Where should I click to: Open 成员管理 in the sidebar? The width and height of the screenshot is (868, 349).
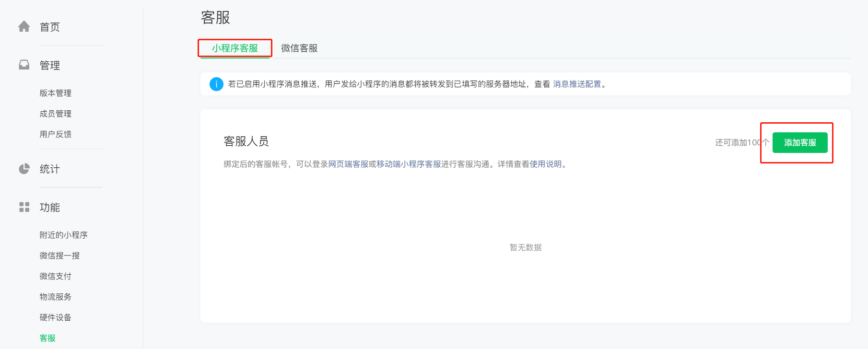(x=56, y=114)
